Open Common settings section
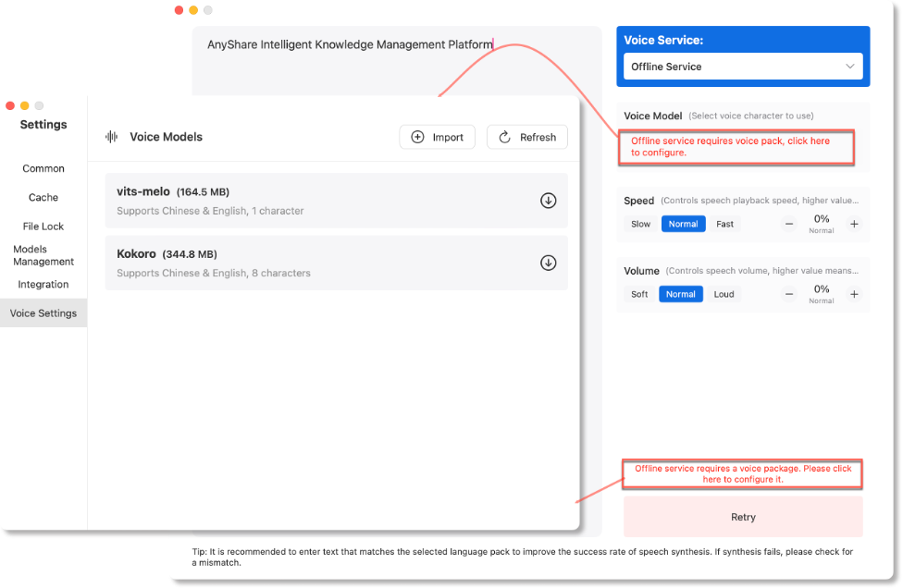 coord(43,168)
